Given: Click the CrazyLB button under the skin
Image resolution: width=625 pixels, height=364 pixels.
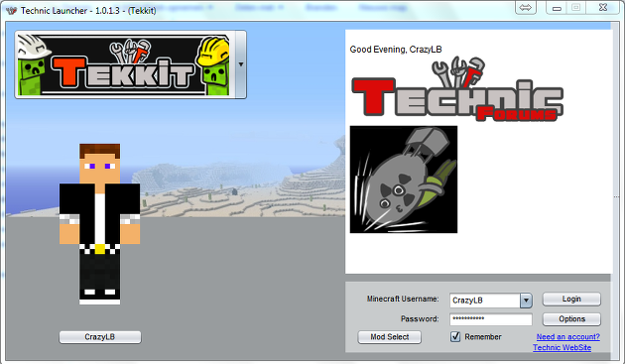Looking at the screenshot, I should [x=100, y=337].
